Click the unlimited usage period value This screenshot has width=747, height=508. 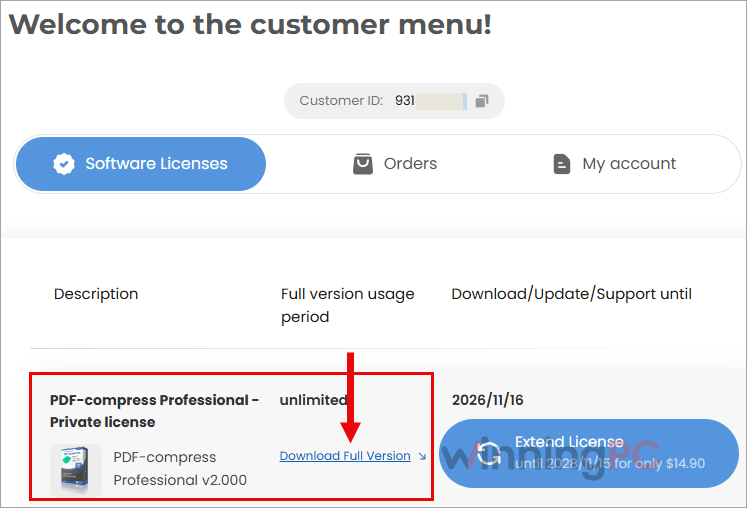[x=313, y=400]
